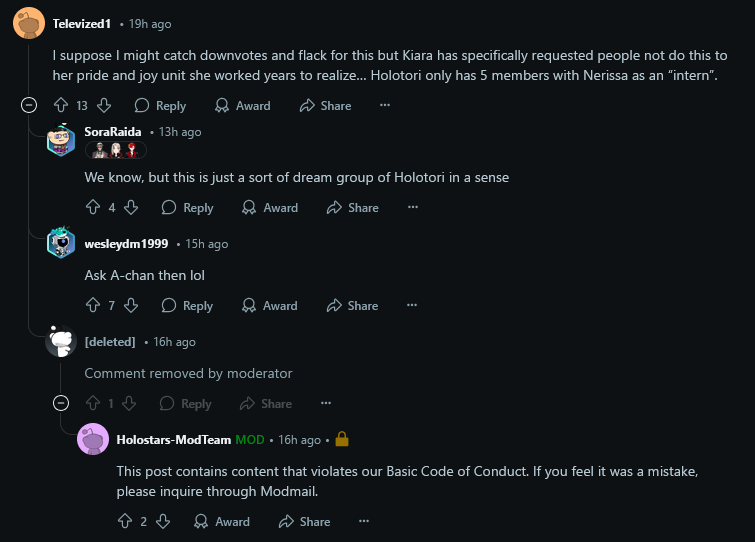Screen dimensions: 755x542
Task: Click wesleydm1999's avatar
Action: [x=61, y=244]
